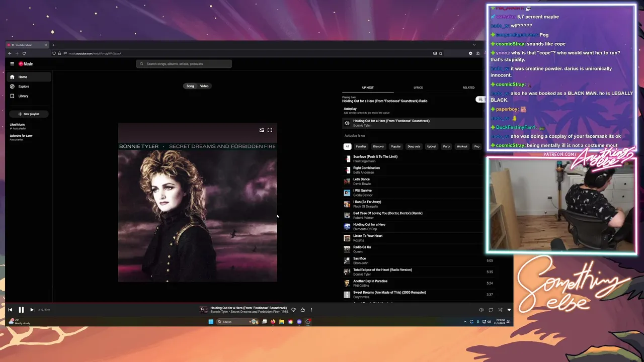Click the YouTube Music logo

[x=26, y=64]
